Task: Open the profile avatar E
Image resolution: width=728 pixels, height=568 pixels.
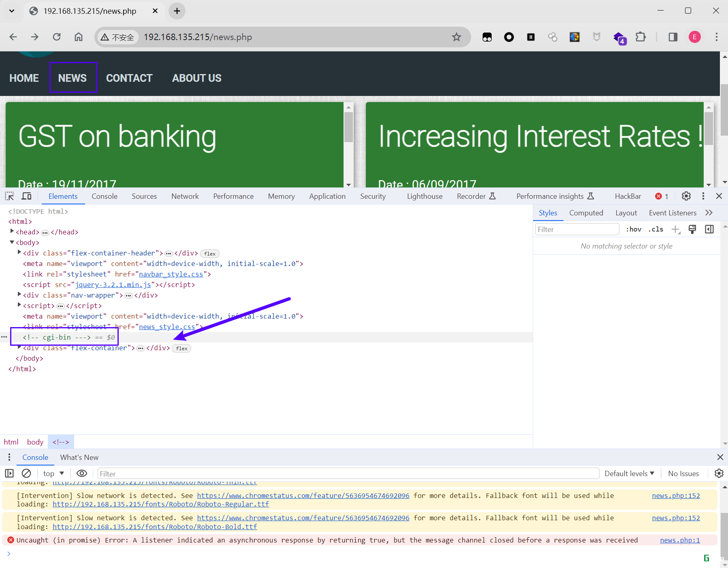Action: click(695, 37)
